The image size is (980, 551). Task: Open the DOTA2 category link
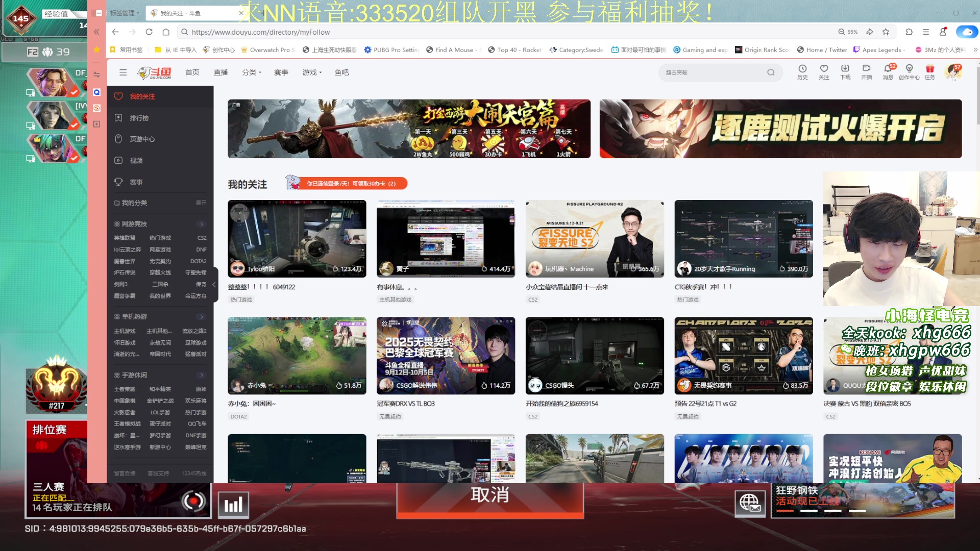pos(198,261)
